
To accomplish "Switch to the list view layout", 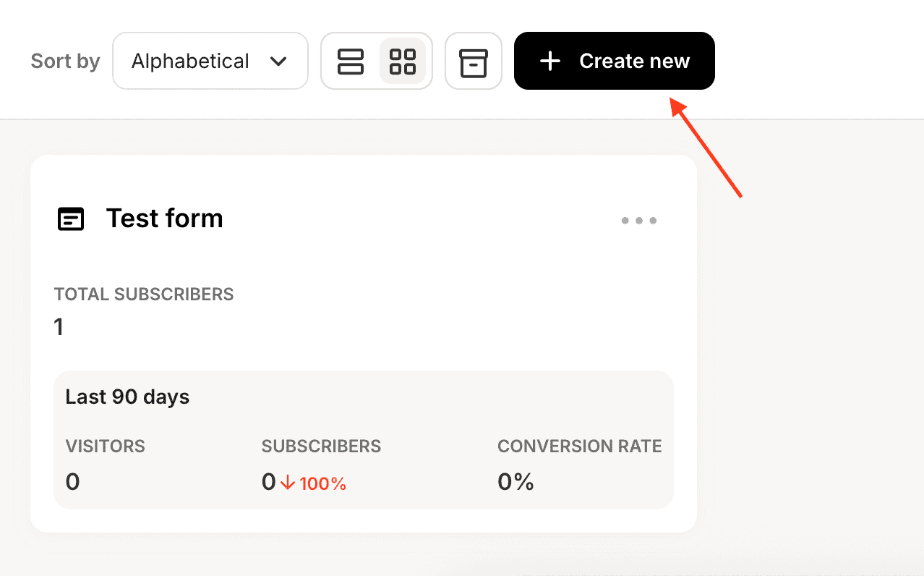I will pyautogui.click(x=351, y=62).
